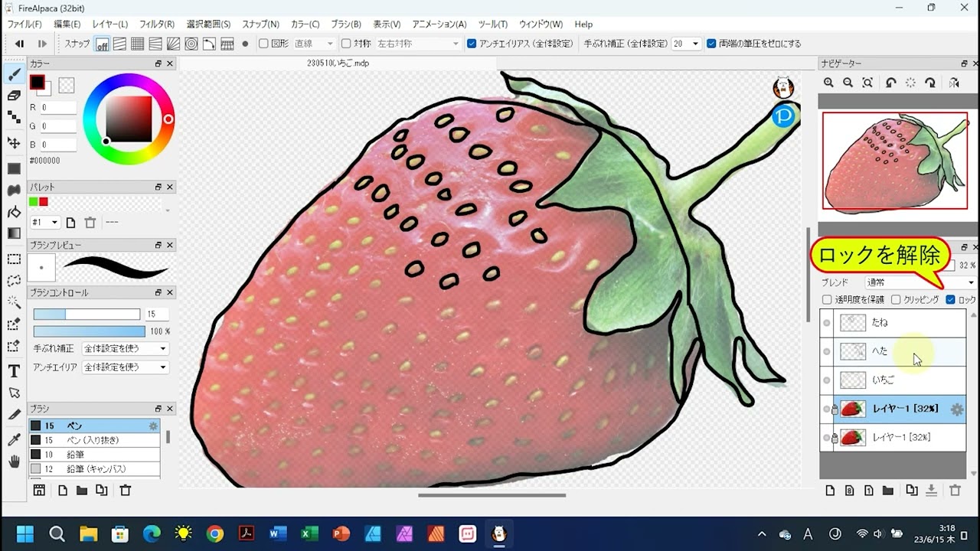This screenshot has height=551, width=980.
Task: Select the Fill Rectangle tool
Action: (x=14, y=168)
